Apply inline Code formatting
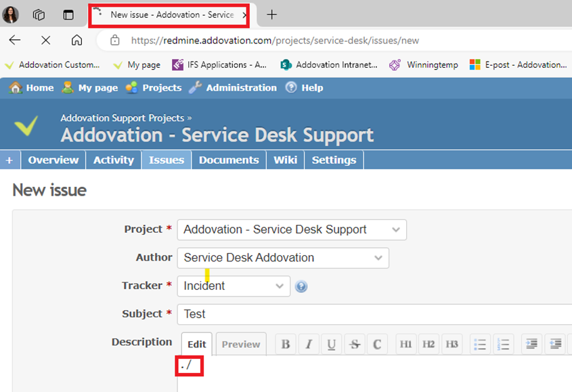The height and width of the screenshot is (392, 572). [377, 344]
